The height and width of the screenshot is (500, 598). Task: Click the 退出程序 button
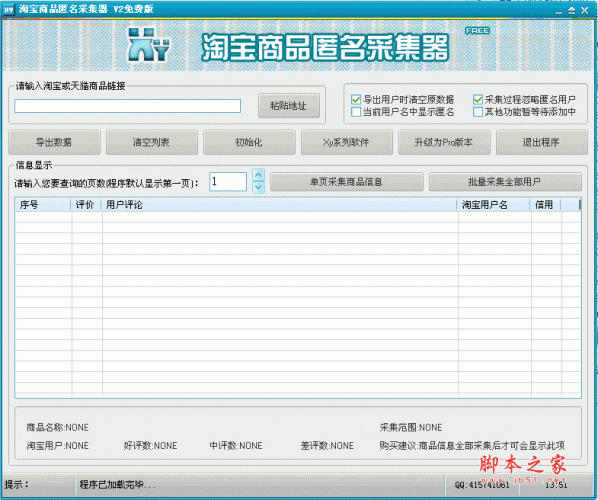coord(542,142)
